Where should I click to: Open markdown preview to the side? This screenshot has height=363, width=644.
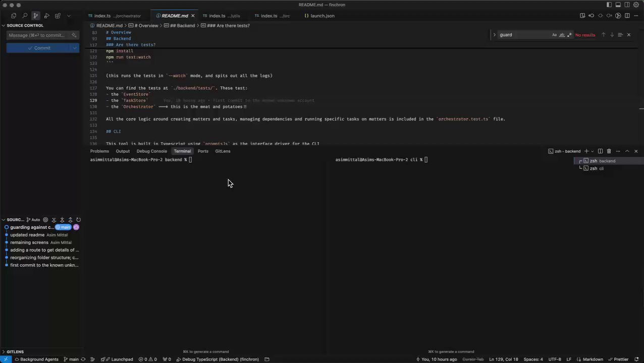(582, 16)
